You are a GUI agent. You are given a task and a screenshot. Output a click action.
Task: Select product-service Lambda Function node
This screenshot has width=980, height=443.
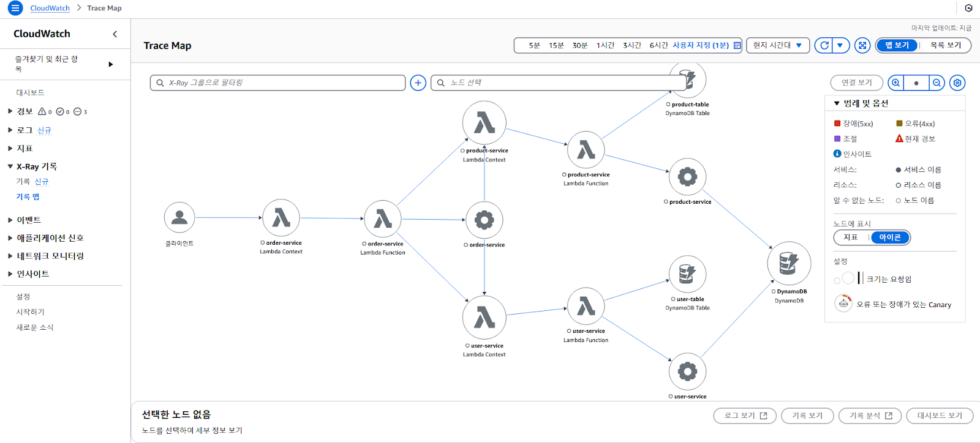[x=586, y=150]
